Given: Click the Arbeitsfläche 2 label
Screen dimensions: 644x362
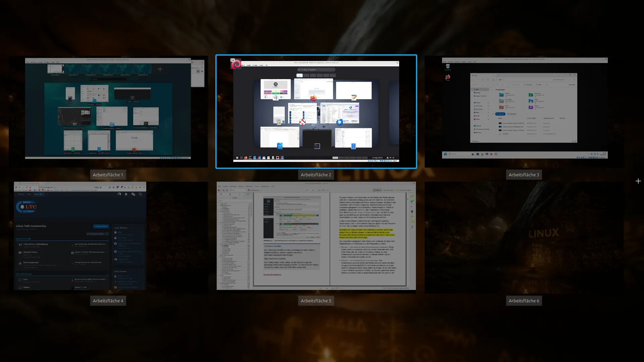Looking at the screenshot, I should (x=316, y=175).
